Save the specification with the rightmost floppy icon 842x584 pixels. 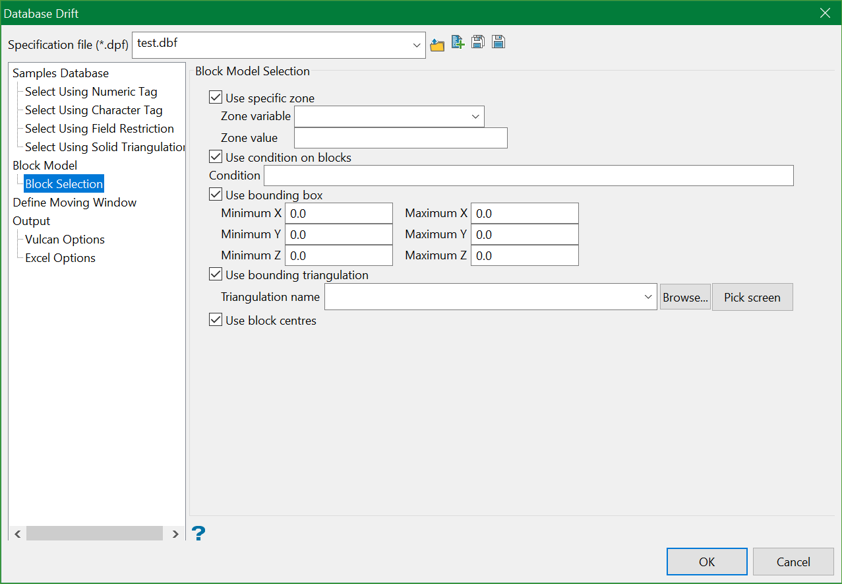tap(497, 43)
